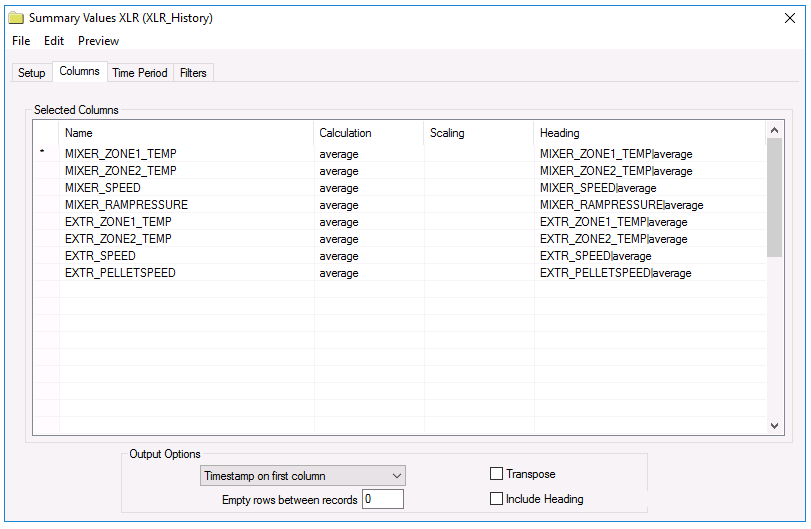Open the Timestamp on first column dropdown
The width and height of the screenshot is (811, 529).
(303, 476)
